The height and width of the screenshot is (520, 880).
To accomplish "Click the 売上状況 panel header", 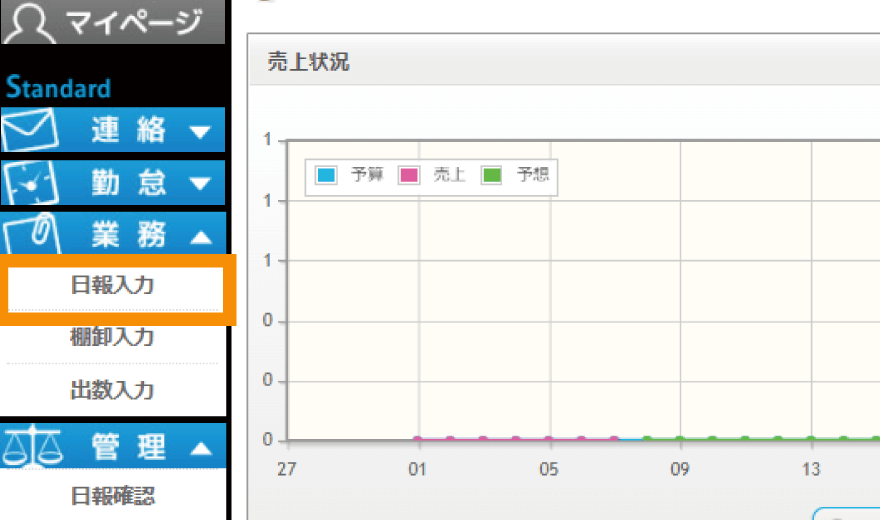I will coord(310,62).
